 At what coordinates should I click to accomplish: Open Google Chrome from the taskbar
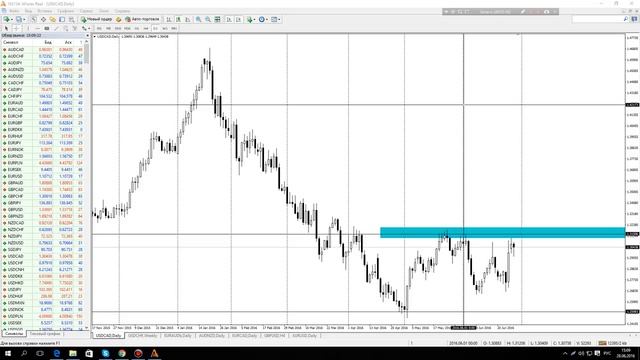[122, 353]
